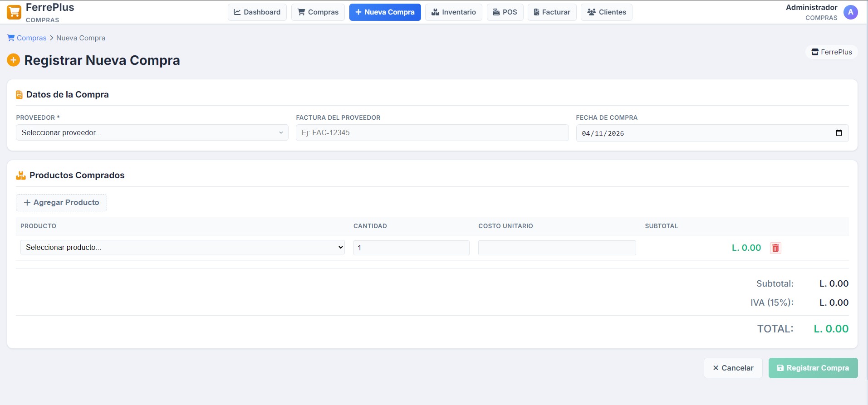
Task: Open the Seleccionar proveedor dropdown
Action: tap(152, 133)
